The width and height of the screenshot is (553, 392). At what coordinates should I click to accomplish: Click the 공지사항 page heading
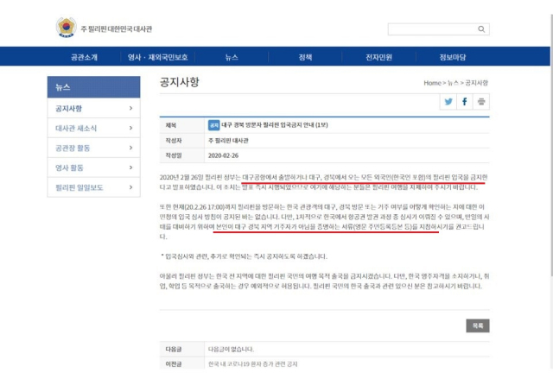coord(180,82)
